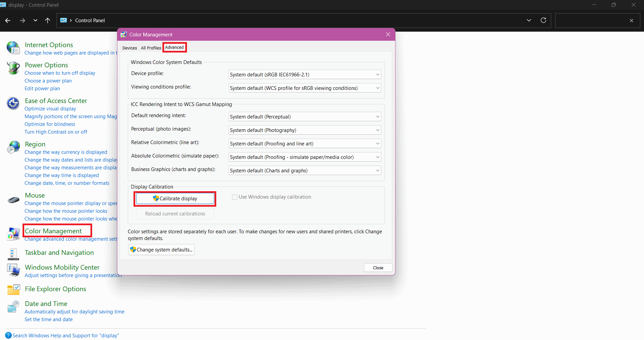Image resolution: width=644 pixels, height=340 pixels.
Task: Open the Mouse settings icon
Action: (13, 200)
